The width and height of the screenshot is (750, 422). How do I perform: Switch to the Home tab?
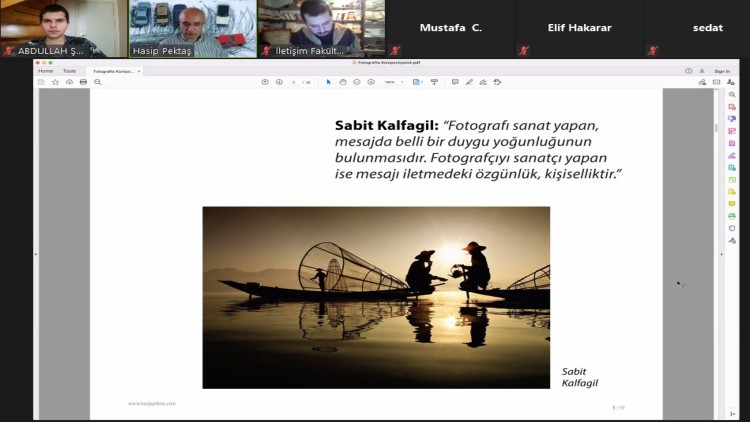pos(45,71)
